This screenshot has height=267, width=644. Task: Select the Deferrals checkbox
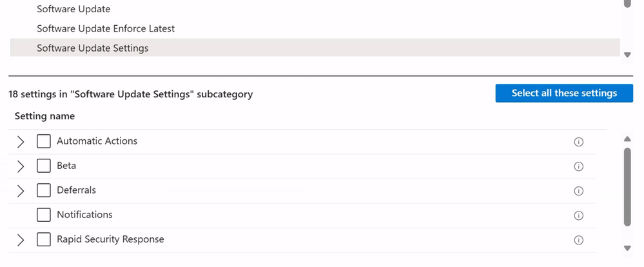[44, 190]
